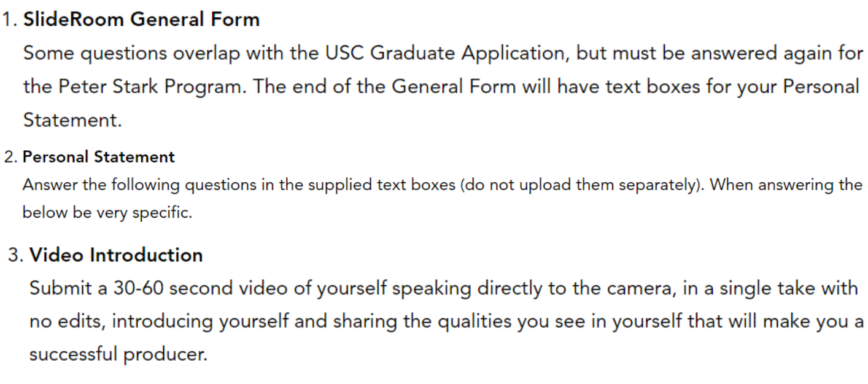Click "Answer the following questions" text
868x384 pixels.
[106, 185]
